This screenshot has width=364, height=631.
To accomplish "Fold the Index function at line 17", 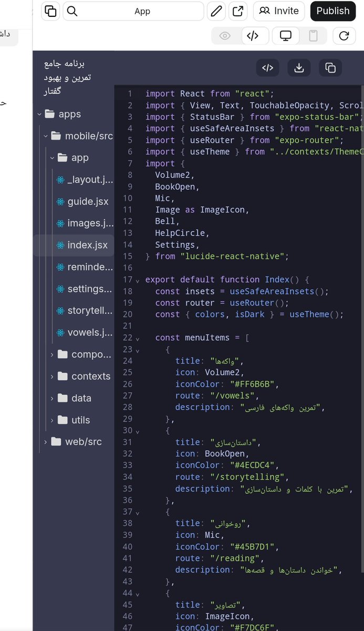I will tap(138, 280).
